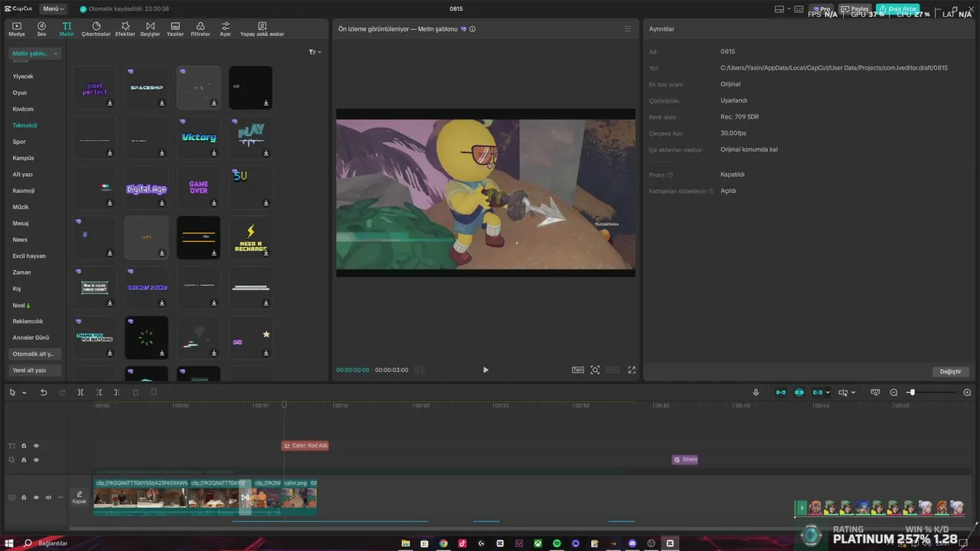
Task: Open the linkage dropdown arrow
Action: click(828, 393)
